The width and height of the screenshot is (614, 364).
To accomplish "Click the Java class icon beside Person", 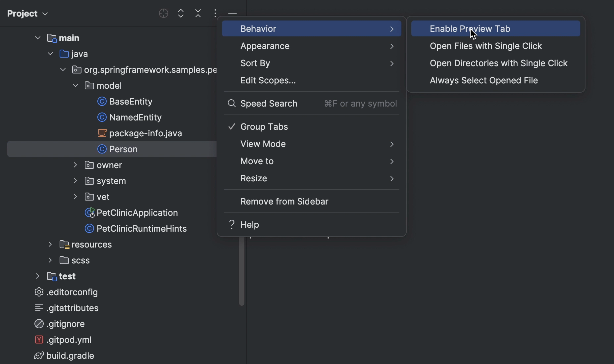I will click(102, 149).
